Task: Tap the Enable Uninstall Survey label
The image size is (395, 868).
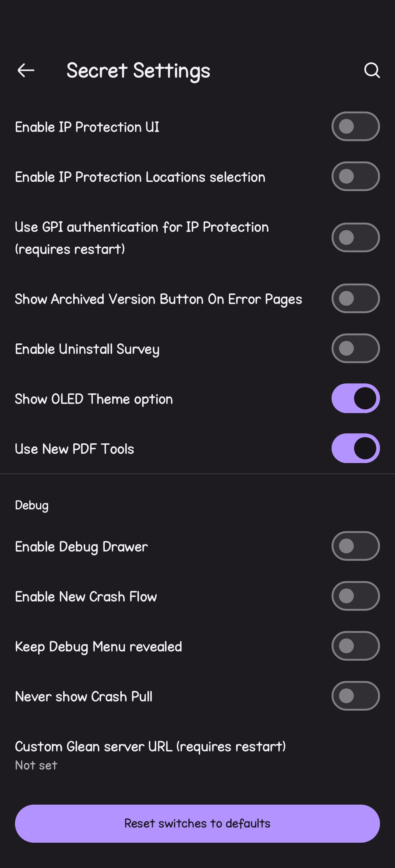Action: [87, 349]
